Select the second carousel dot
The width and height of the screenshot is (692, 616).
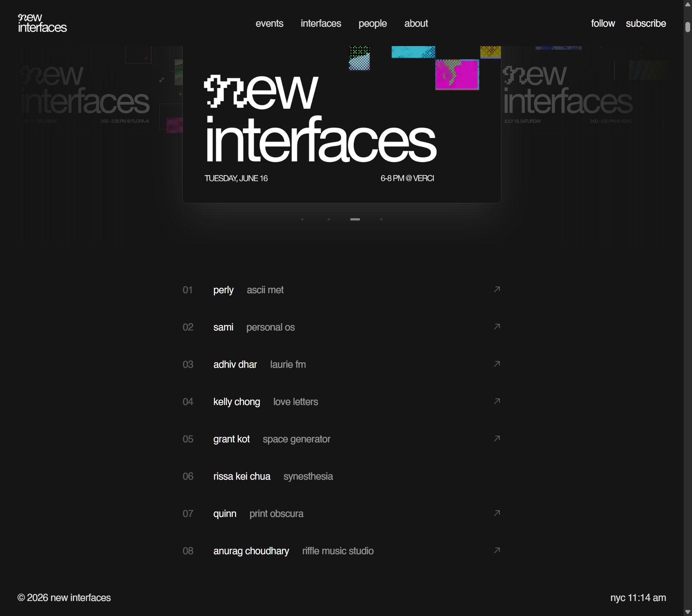pos(329,219)
